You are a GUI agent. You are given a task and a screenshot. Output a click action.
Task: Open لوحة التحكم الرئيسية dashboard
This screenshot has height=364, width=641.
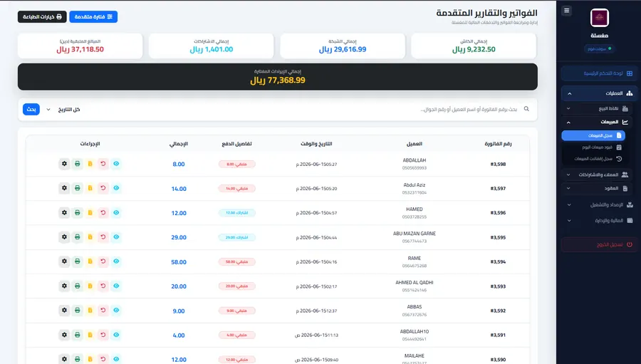[599, 73]
